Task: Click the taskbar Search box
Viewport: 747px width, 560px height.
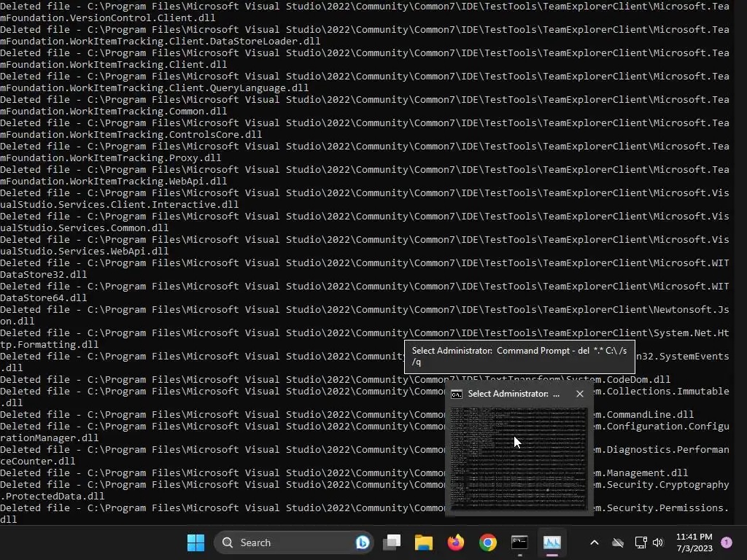Action: coord(294,542)
